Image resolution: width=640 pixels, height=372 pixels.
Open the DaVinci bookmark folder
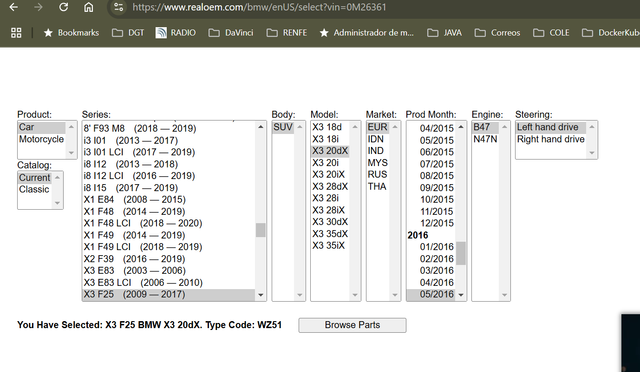[x=231, y=33]
